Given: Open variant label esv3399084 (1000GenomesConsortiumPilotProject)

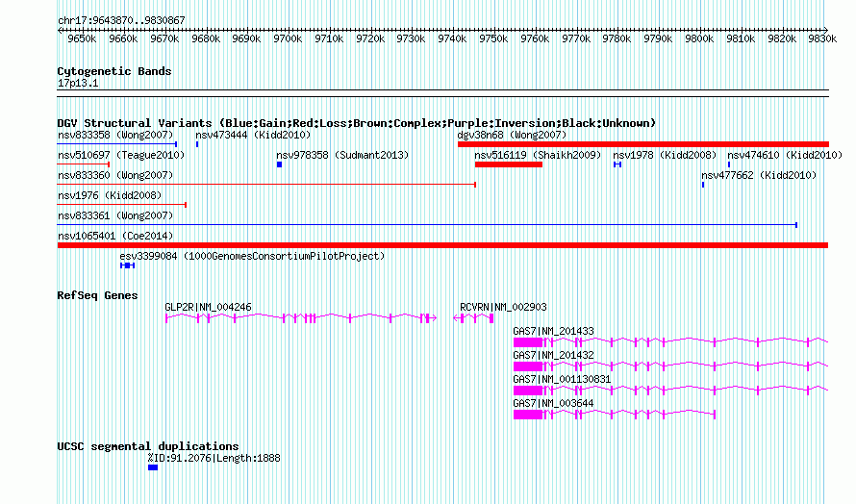Looking at the screenshot, I should coord(252,256).
